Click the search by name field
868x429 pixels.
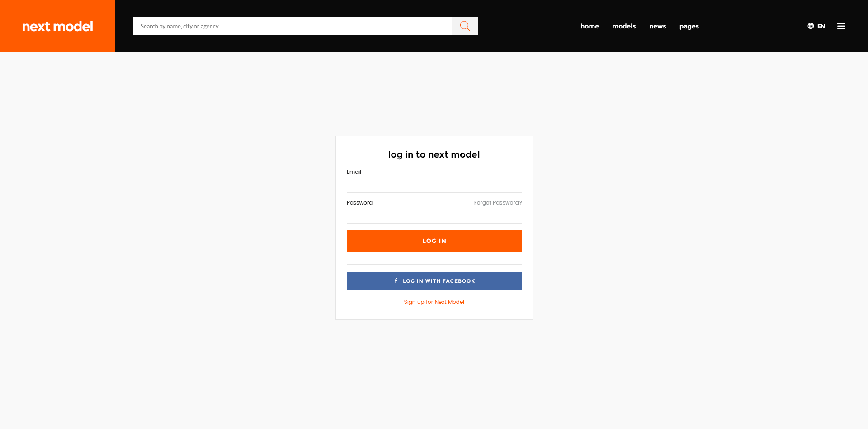(292, 26)
